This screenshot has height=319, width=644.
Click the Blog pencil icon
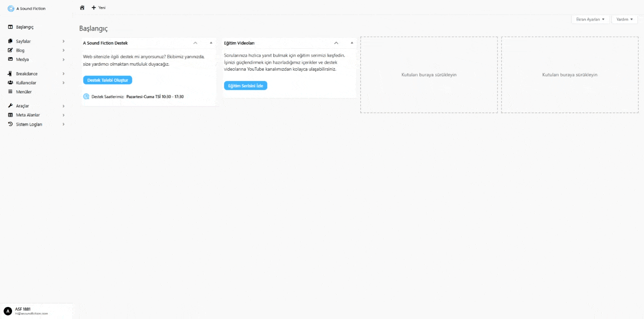click(11, 50)
